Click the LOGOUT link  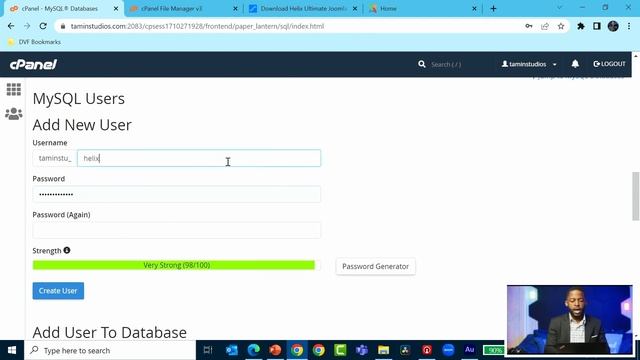click(x=609, y=64)
